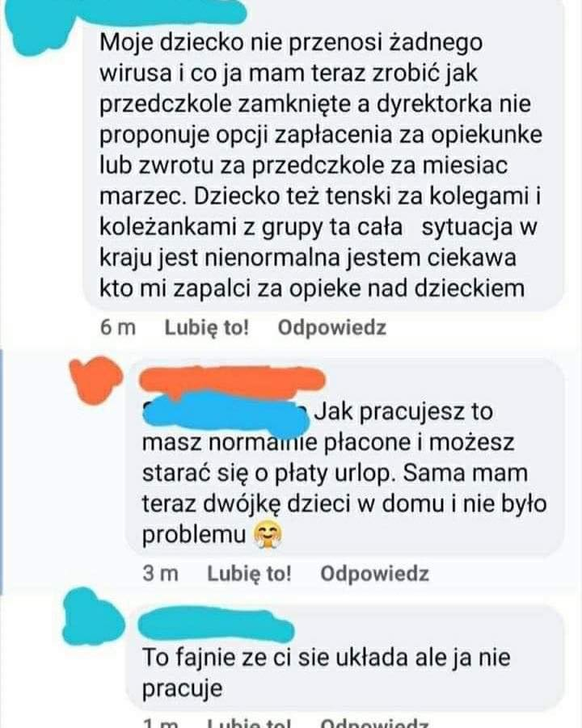Image resolution: width=582 pixels, height=728 pixels.
Task: Click the 1 m timestamp at bottom
Action: coord(160,723)
